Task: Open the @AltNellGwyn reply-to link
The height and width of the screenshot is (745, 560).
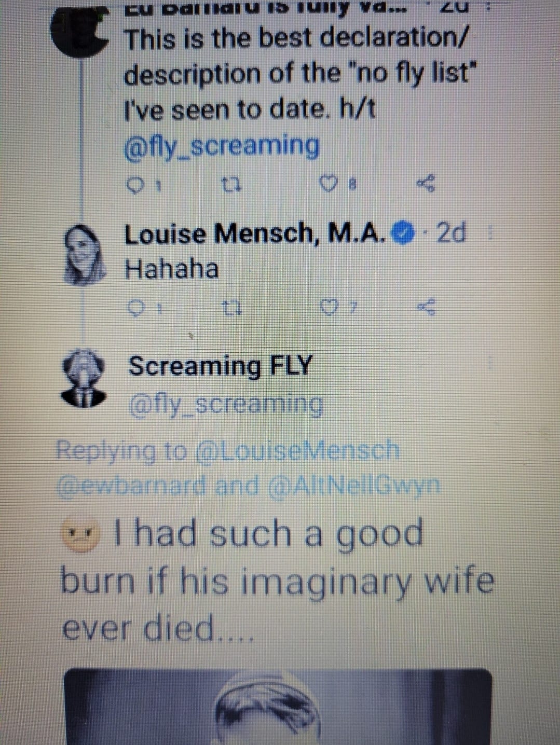Action: click(x=354, y=486)
